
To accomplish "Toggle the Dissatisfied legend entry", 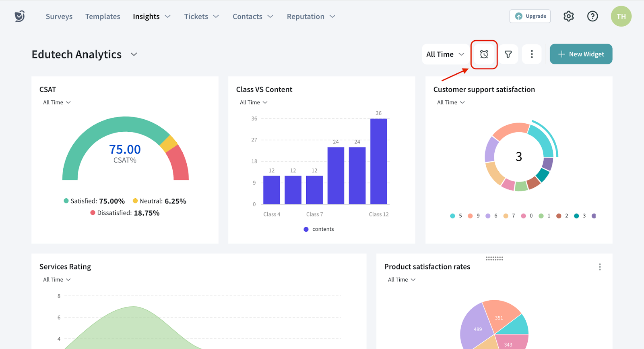I will point(125,213).
